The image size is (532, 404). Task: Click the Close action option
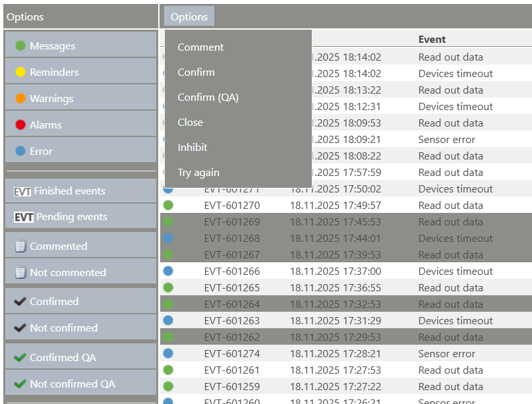tap(190, 122)
